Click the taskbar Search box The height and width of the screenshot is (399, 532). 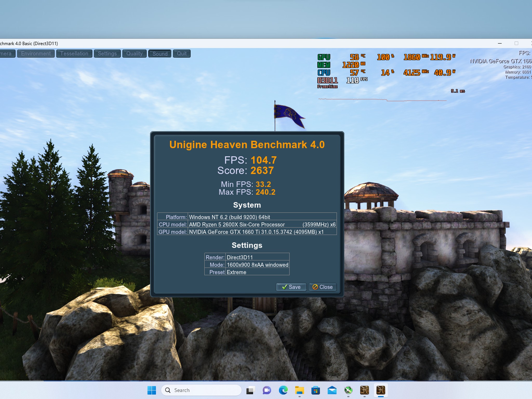point(201,390)
